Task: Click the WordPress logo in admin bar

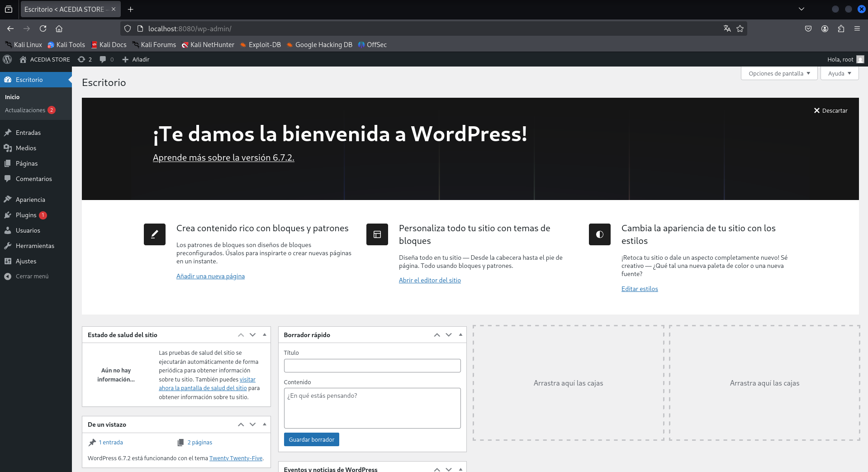Action: pos(7,59)
